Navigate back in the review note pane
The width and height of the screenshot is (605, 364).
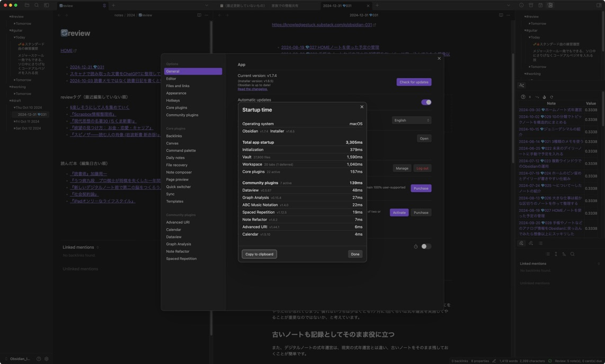[x=59, y=15]
